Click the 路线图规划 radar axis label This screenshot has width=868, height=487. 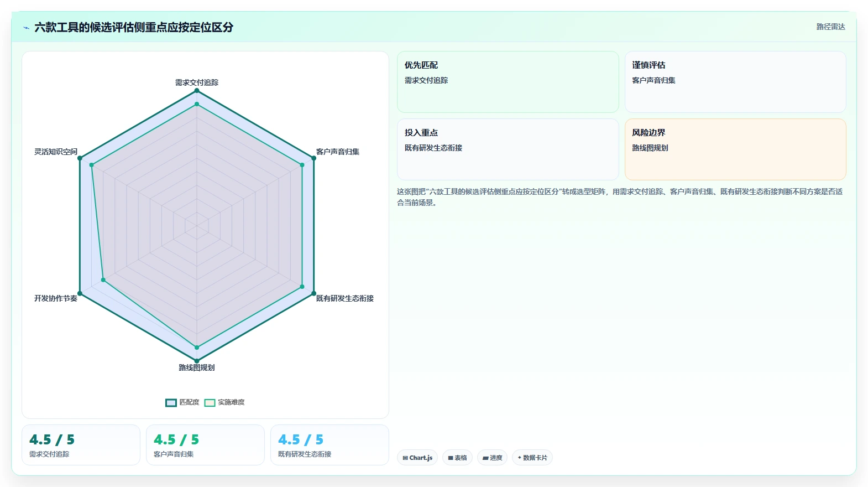click(x=197, y=367)
